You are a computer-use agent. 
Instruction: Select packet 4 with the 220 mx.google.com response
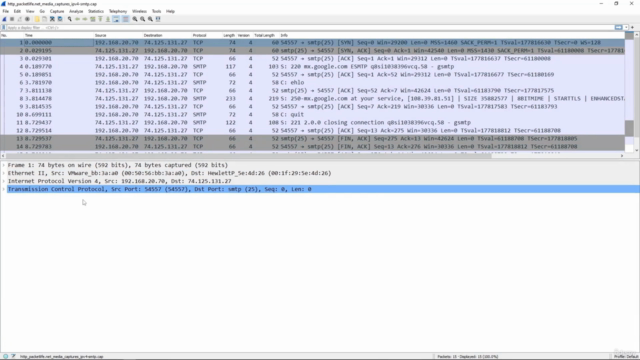pos(312,67)
